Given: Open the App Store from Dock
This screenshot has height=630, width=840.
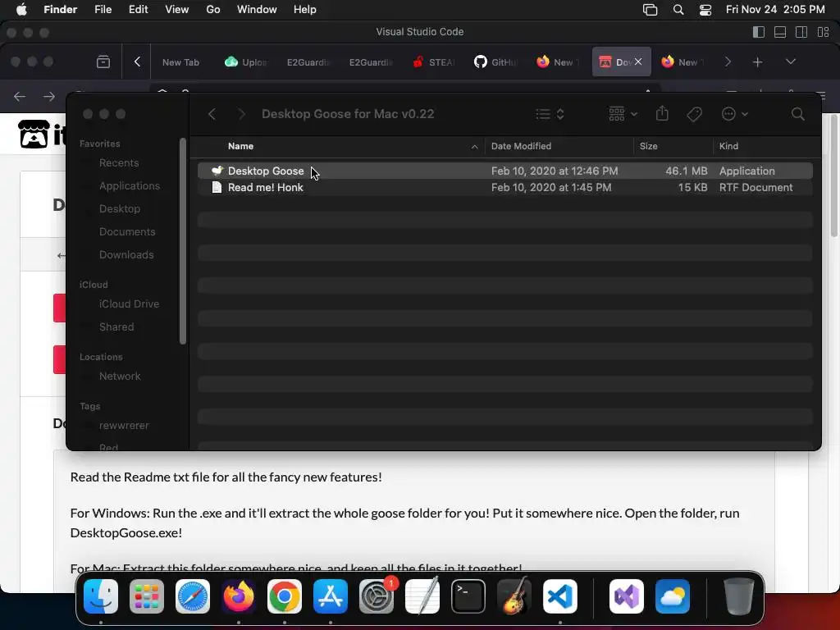Looking at the screenshot, I should click(331, 596).
